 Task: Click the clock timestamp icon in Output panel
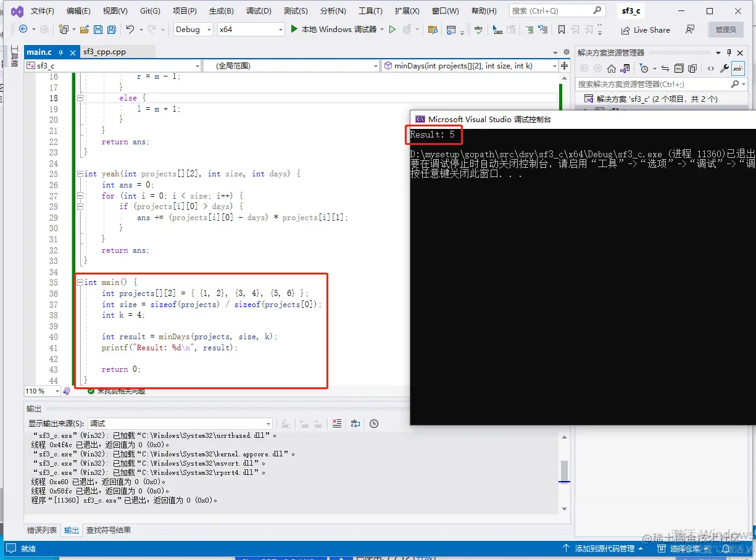pyautogui.click(x=374, y=423)
